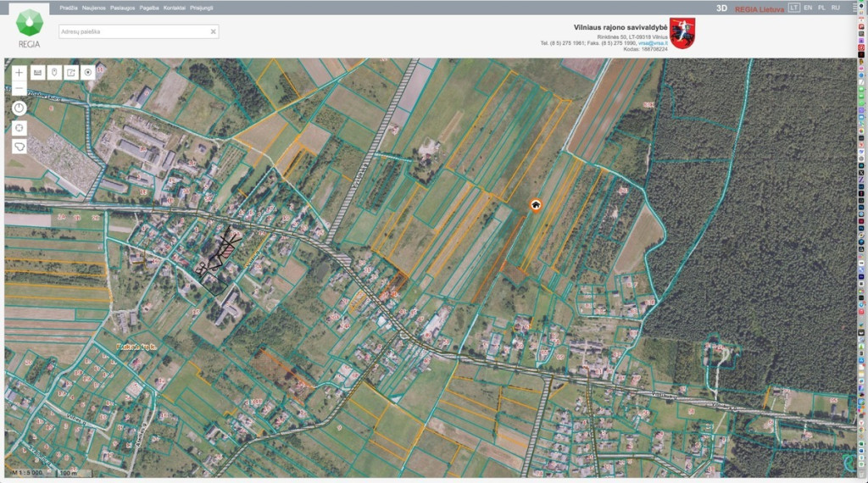Switch language to EN
The height and width of the screenshot is (483, 868).
tap(808, 8)
